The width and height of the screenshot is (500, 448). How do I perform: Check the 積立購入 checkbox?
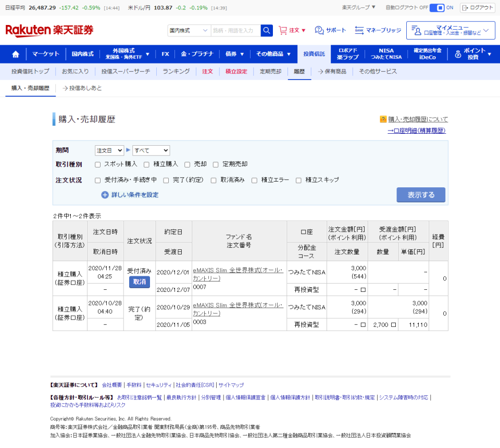(146, 164)
